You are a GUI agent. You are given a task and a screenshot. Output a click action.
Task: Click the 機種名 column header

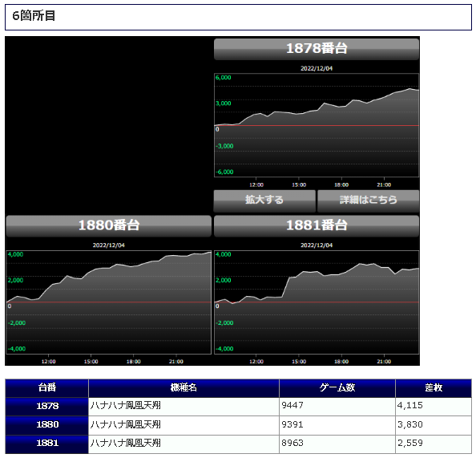click(x=184, y=388)
